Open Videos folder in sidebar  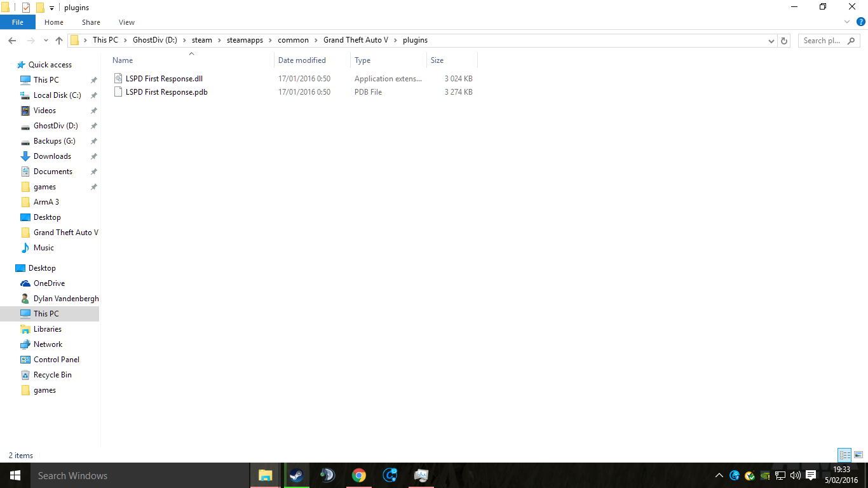point(44,111)
